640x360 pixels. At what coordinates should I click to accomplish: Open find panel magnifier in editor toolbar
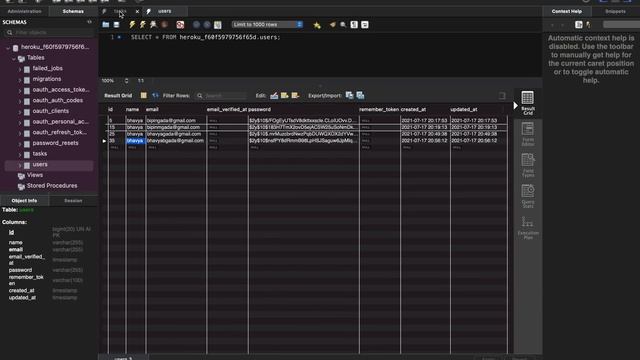[343, 25]
